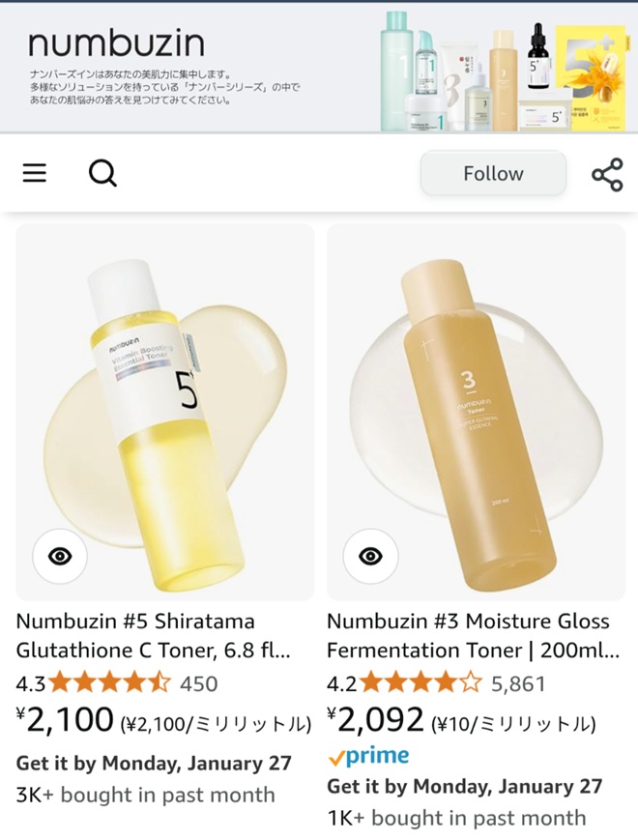Click the eye icon on Fermentation toner
The height and width of the screenshot is (840, 638).
tap(371, 556)
